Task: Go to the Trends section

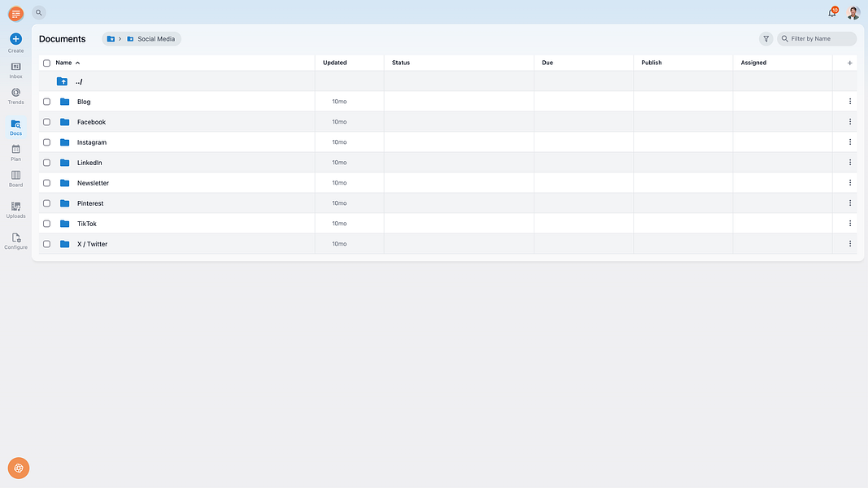Action: point(15,93)
